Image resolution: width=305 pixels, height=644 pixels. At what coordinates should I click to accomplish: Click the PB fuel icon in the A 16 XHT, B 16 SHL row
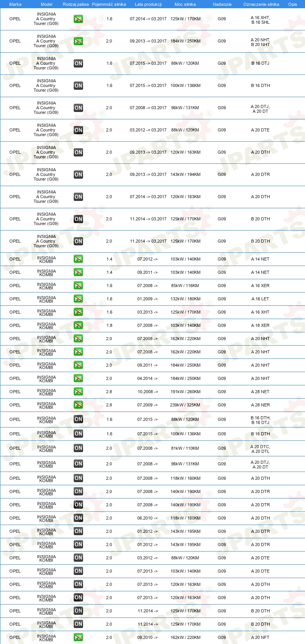point(78,19)
